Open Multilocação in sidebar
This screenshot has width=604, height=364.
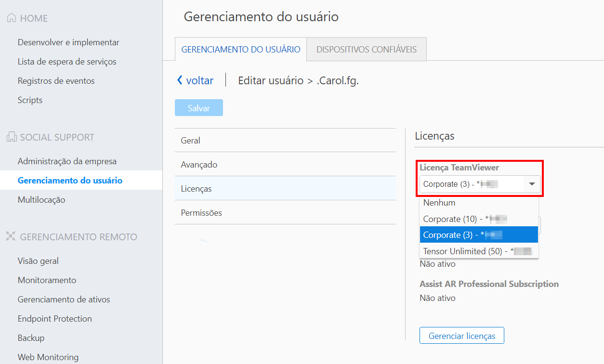tap(41, 200)
